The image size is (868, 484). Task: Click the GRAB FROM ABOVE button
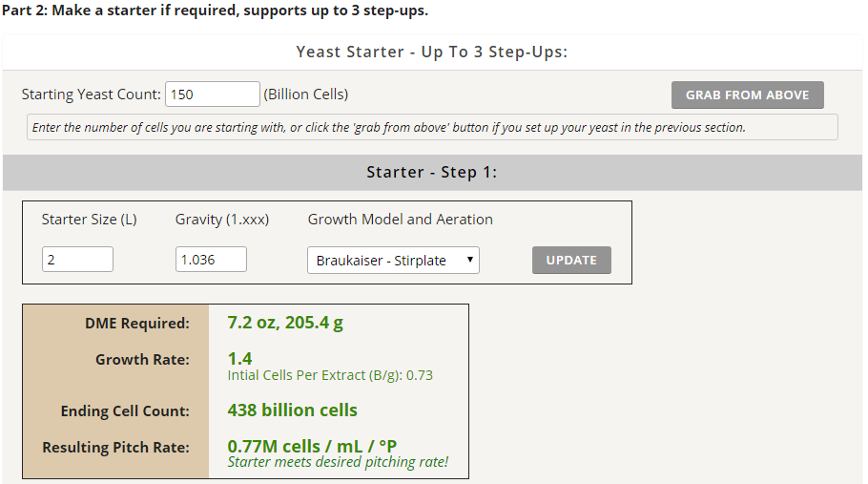pyautogui.click(x=747, y=95)
